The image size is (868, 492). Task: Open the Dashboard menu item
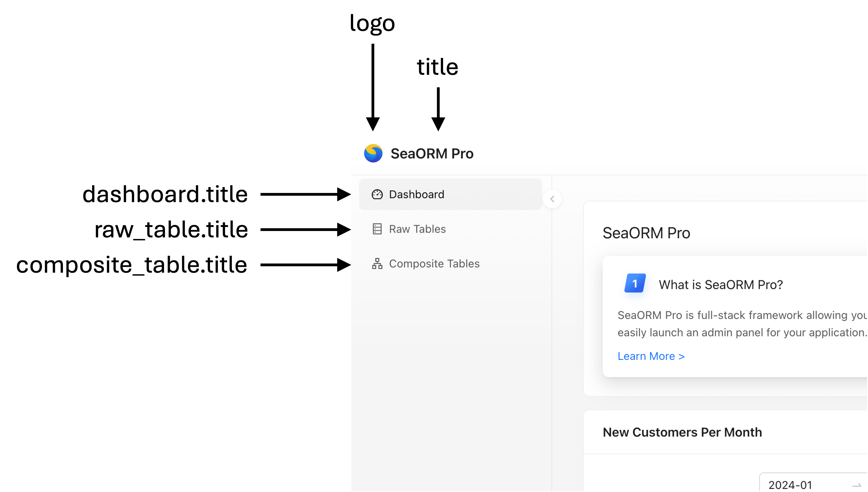(417, 195)
